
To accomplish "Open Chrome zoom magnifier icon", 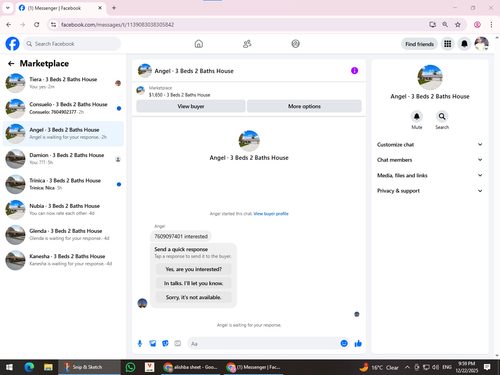I will point(445,25).
